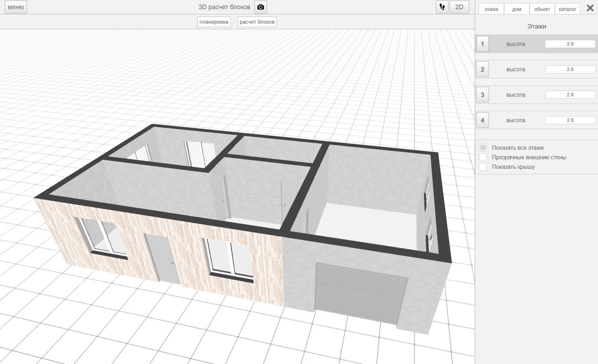Enable Показать все этажи checkbox
Image resolution: width=598 pixels, height=364 pixels.
[x=483, y=148]
